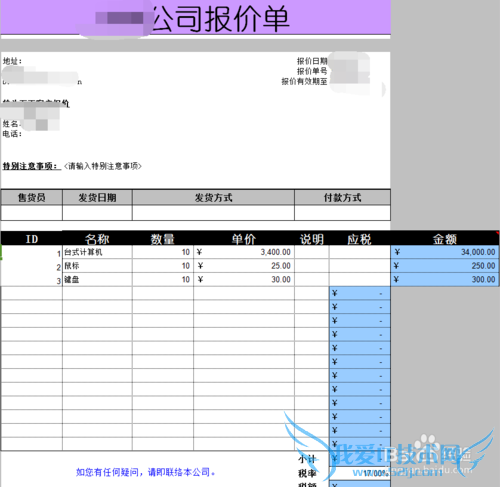Click the quantity 10 for 台式计算机
Screen dimensions: 500x487
[163, 252]
